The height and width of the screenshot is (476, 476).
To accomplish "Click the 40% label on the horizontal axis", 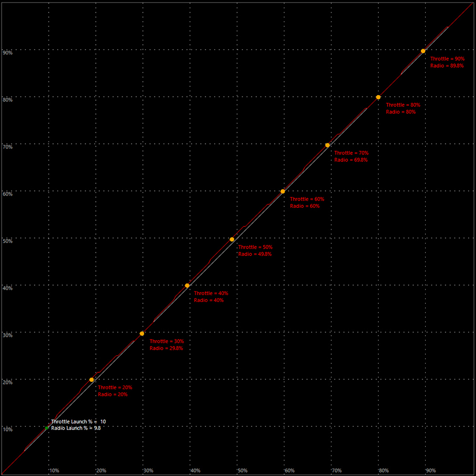I will tap(196, 471).
